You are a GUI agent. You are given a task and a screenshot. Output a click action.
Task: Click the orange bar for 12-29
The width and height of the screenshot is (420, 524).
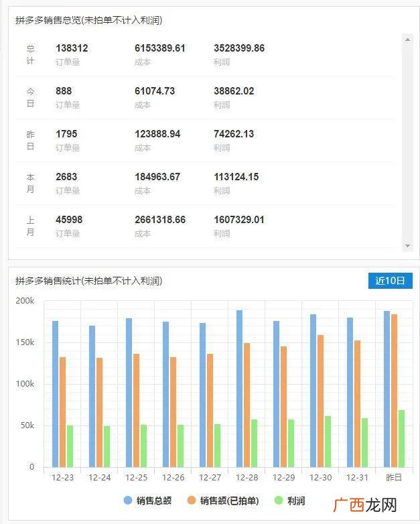point(283,407)
